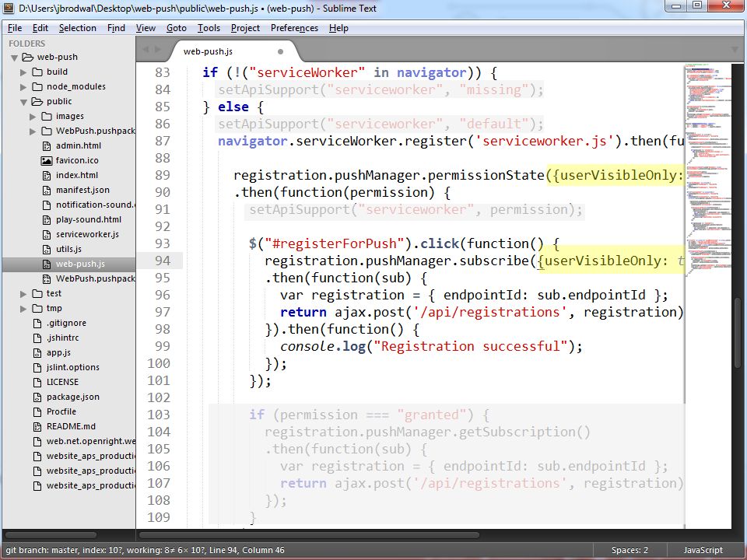Image resolution: width=747 pixels, height=560 pixels.
Task: Click the editor's vertical scrollbar thumb
Action: click(x=738, y=332)
